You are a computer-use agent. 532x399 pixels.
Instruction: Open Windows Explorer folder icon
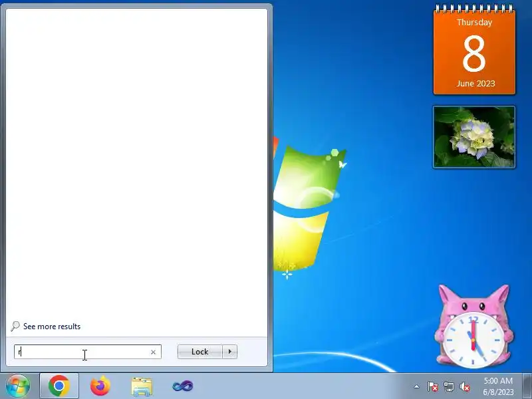pos(142,386)
